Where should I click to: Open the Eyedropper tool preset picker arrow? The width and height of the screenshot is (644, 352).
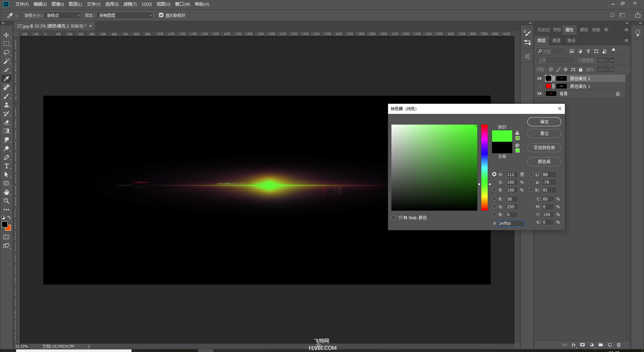pyautogui.click(x=16, y=15)
